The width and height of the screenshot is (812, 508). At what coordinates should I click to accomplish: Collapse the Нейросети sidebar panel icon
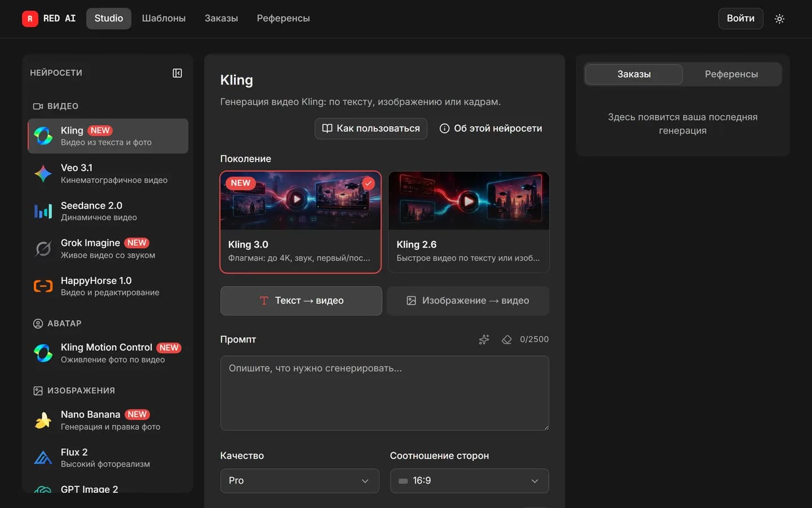click(x=177, y=73)
